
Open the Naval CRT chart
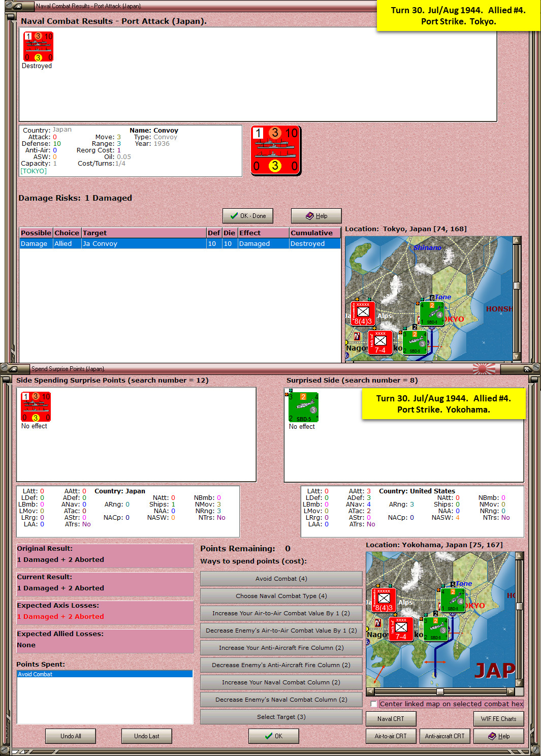tap(391, 719)
